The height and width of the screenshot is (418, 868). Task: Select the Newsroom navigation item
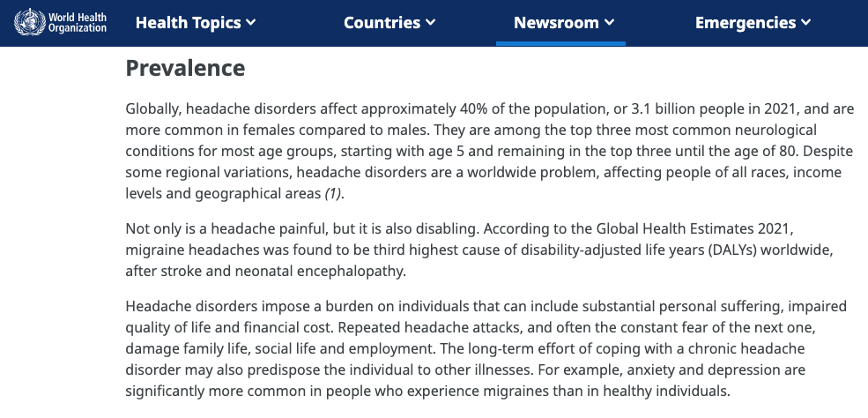point(555,23)
